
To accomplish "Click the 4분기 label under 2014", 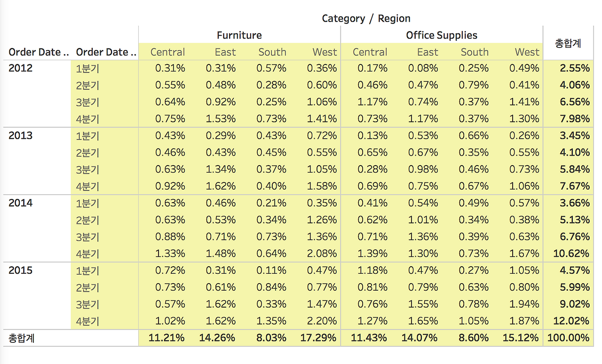I will (x=87, y=254).
